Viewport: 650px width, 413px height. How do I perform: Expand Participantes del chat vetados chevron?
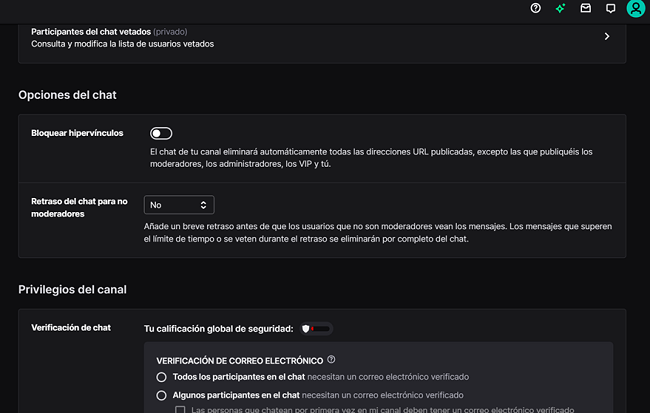click(x=607, y=37)
